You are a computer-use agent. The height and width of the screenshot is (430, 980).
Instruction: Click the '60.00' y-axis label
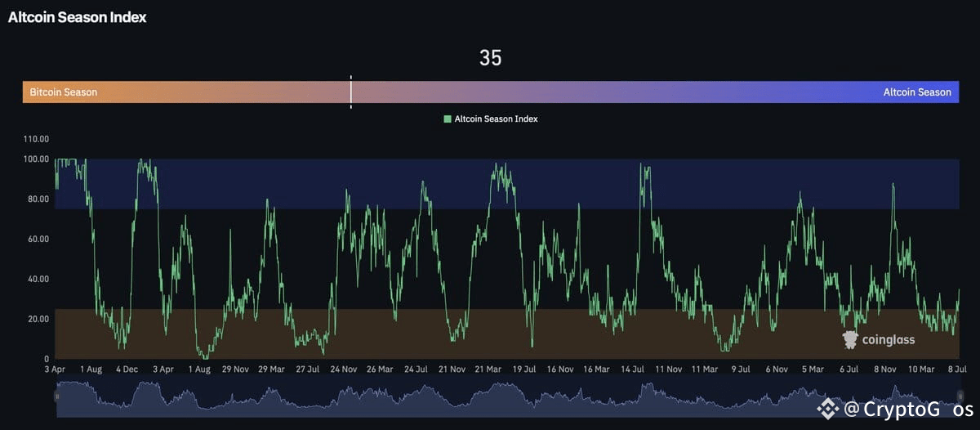pyautogui.click(x=38, y=239)
